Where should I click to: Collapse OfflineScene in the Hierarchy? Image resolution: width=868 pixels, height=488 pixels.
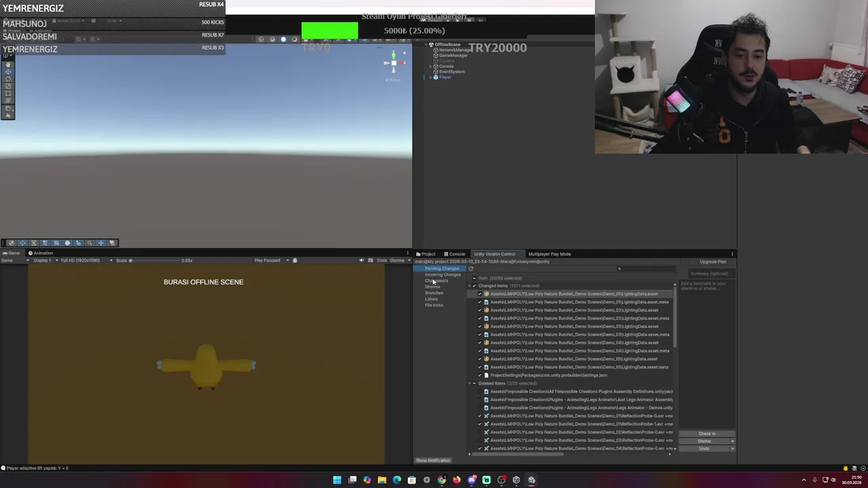pyautogui.click(x=425, y=45)
